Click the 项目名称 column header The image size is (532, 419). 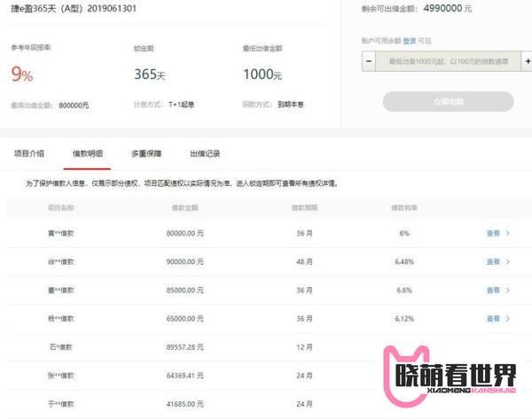[x=60, y=208]
